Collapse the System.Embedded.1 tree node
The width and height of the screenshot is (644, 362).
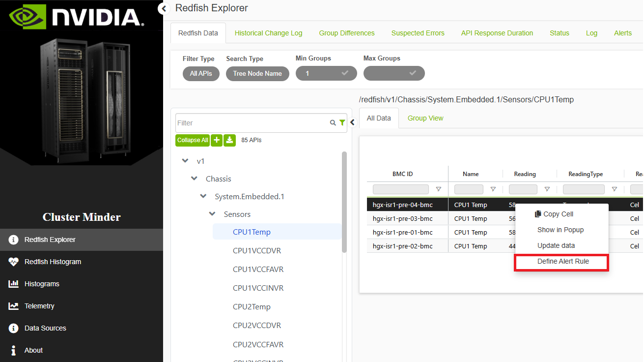pos(203,196)
